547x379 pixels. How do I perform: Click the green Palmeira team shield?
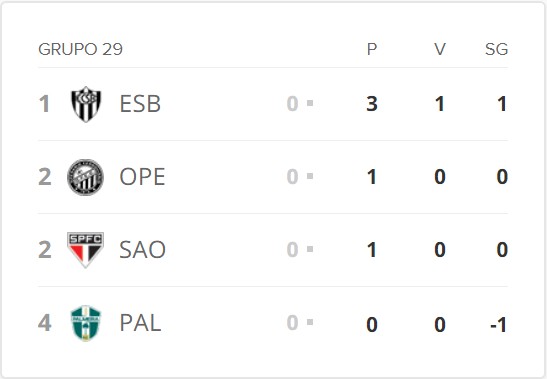pyautogui.click(x=86, y=323)
